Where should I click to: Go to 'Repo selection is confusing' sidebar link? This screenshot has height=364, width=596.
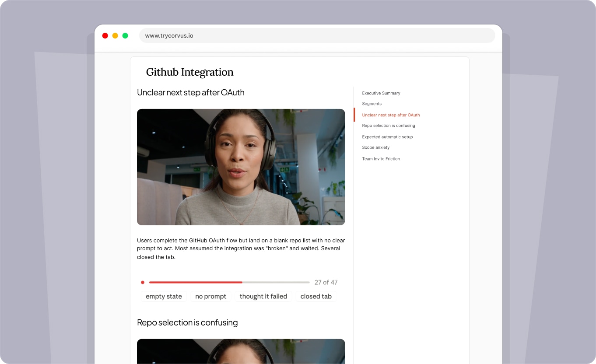pos(388,126)
